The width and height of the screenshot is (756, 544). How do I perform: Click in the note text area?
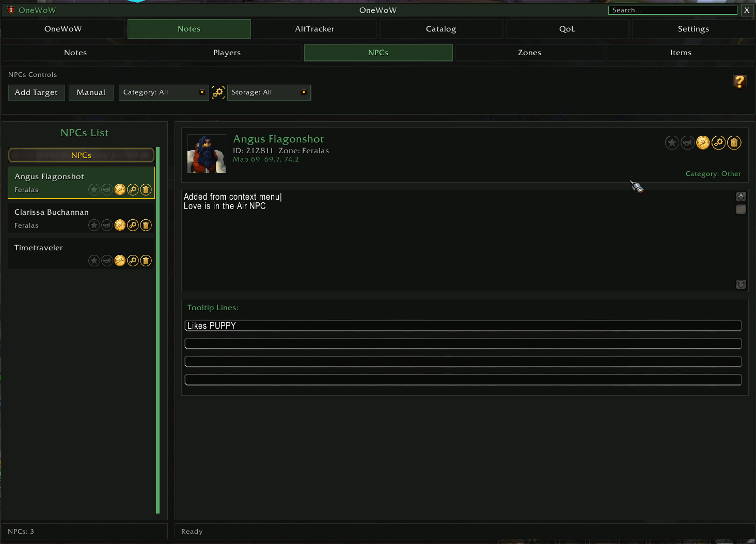point(458,241)
